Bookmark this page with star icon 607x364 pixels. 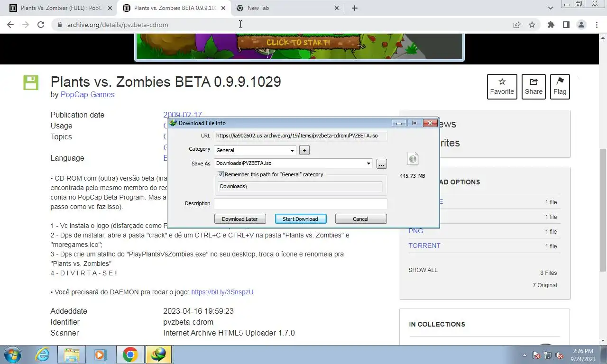(532, 25)
